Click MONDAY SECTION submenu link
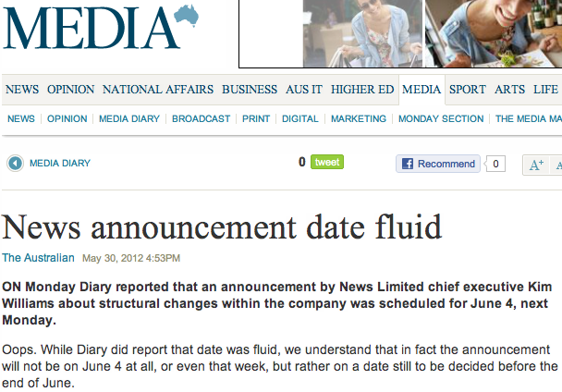The height and width of the screenshot is (392, 562). click(x=441, y=118)
